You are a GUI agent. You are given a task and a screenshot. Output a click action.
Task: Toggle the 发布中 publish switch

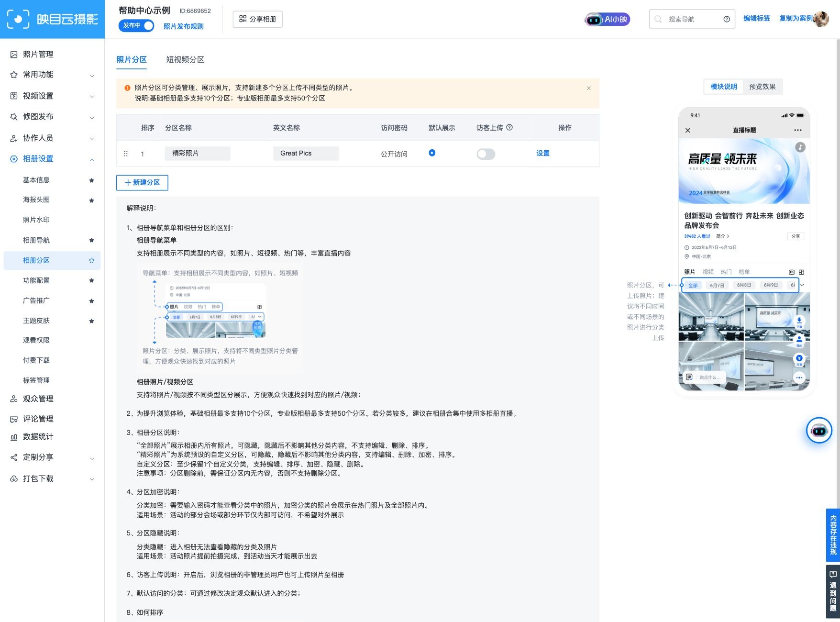coord(136,25)
